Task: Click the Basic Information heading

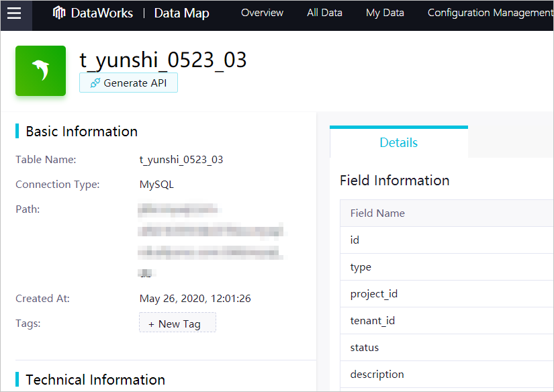Action: tap(82, 132)
